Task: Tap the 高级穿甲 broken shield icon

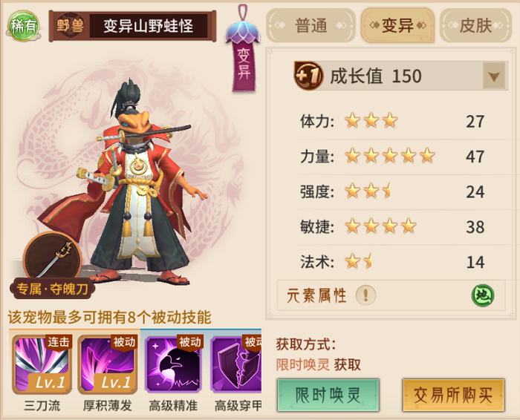Action: pos(236,364)
